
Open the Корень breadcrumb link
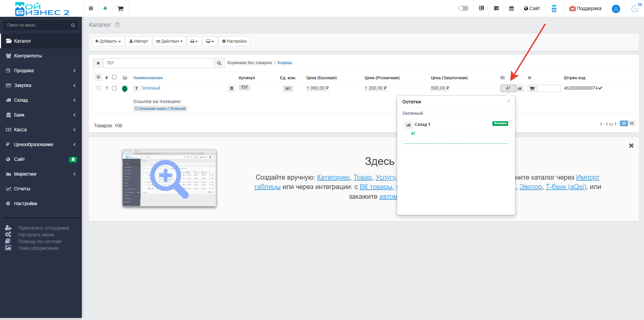[285, 63]
